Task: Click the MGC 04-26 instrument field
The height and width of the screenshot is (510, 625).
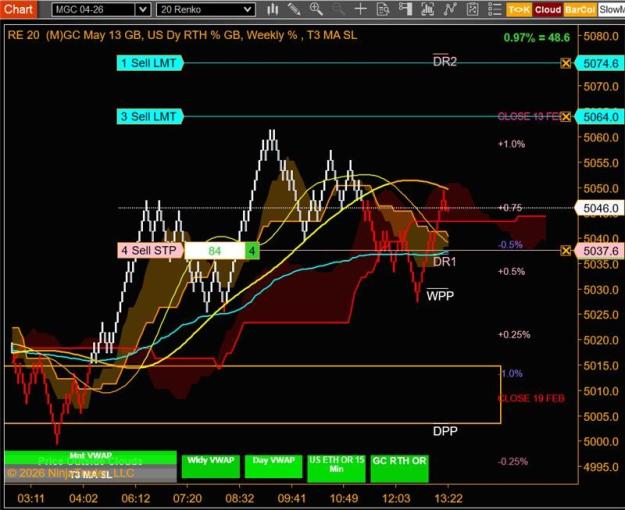Action: click(94, 10)
